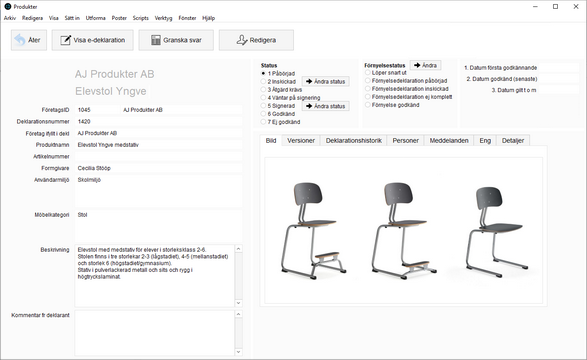Select status 6 Godkänd
This screenshot has height=360, width=587.
(263, 114)
